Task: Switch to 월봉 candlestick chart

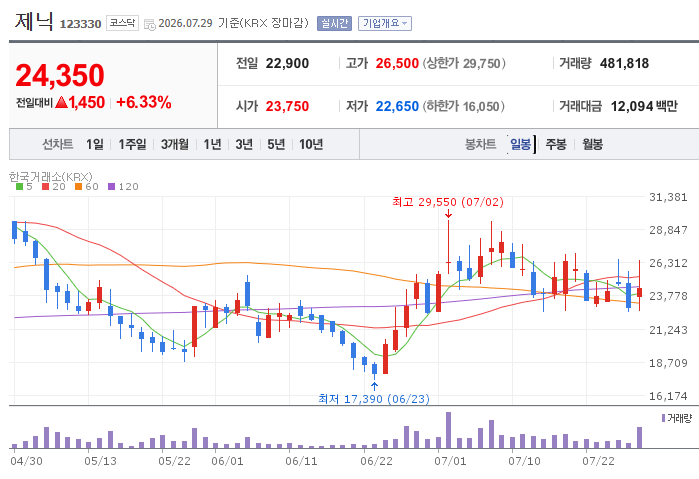Action: (592, 144)
